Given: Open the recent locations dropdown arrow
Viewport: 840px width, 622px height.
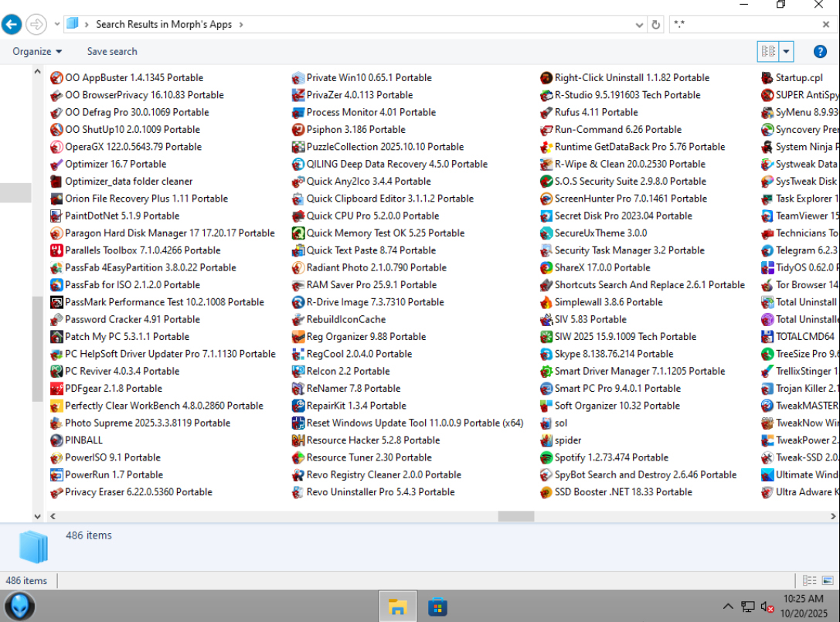Looking at the screenshot, I should (56, 24).
